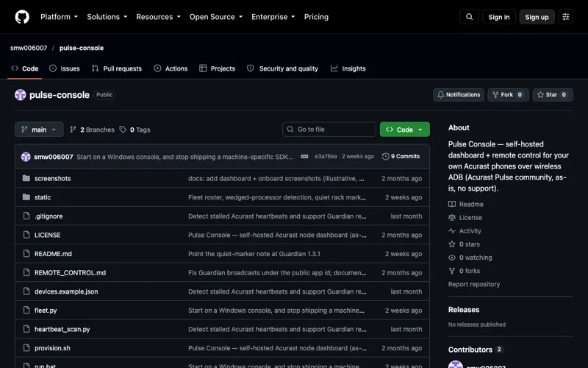Expand the Open Source menu
Screen dimensions: 588x368
pos(216,17)
